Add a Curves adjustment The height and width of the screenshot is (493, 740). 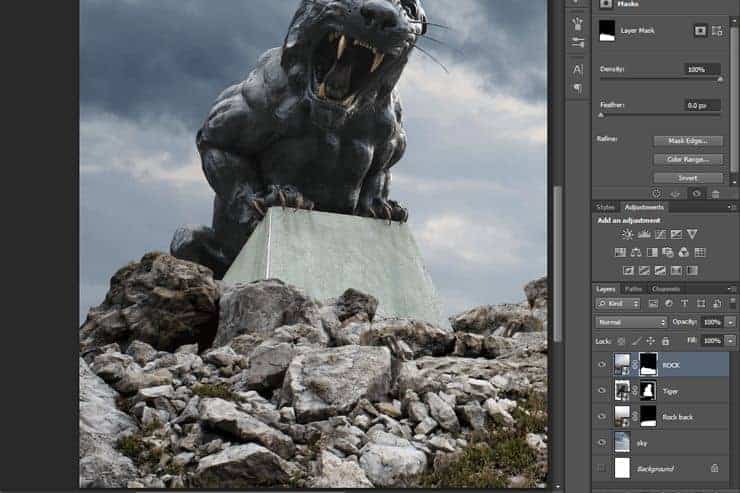[660, 234]
